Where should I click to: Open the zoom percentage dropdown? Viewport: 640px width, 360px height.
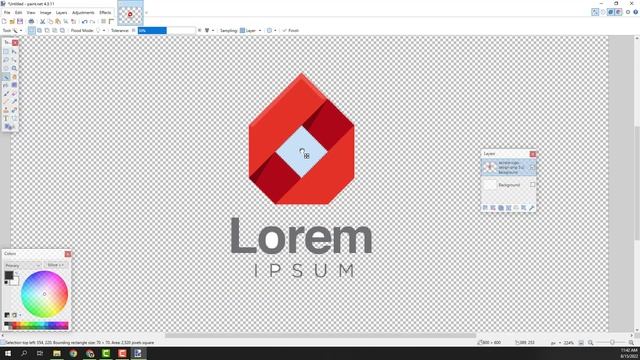pos(569,342)
